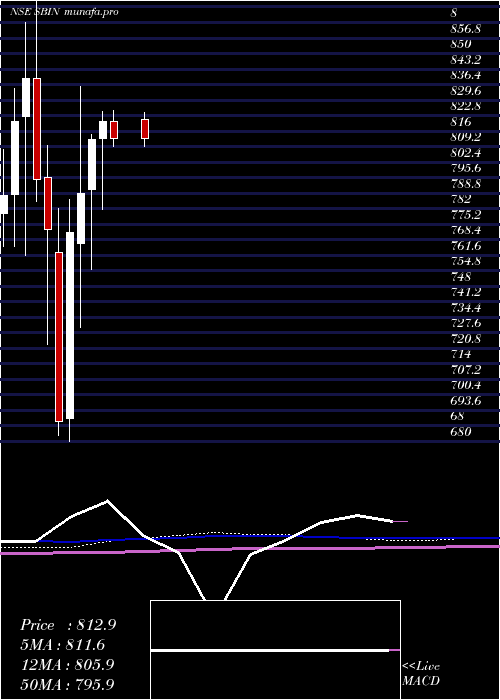Click the Price : 812.9 readout
Screen dimensions: 500x700
pos(68,625)
